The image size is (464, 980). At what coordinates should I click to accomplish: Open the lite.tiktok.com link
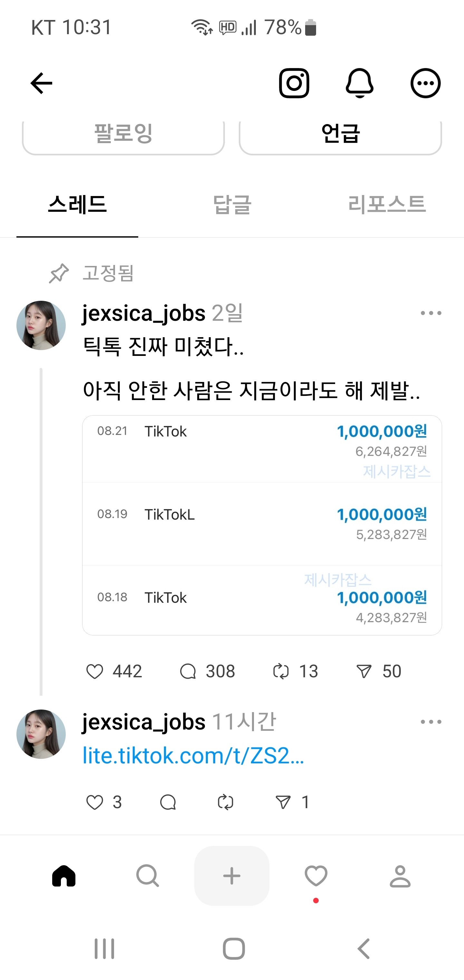pos(193,756)
